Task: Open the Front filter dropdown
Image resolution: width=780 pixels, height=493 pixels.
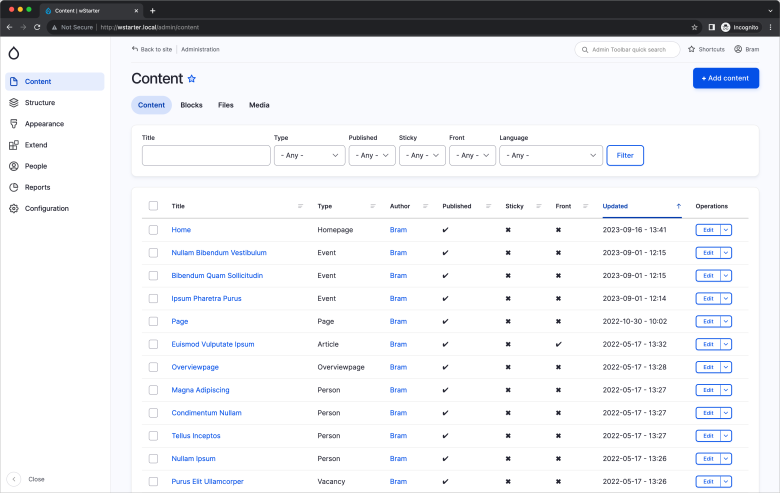Action: coord(473,155)
